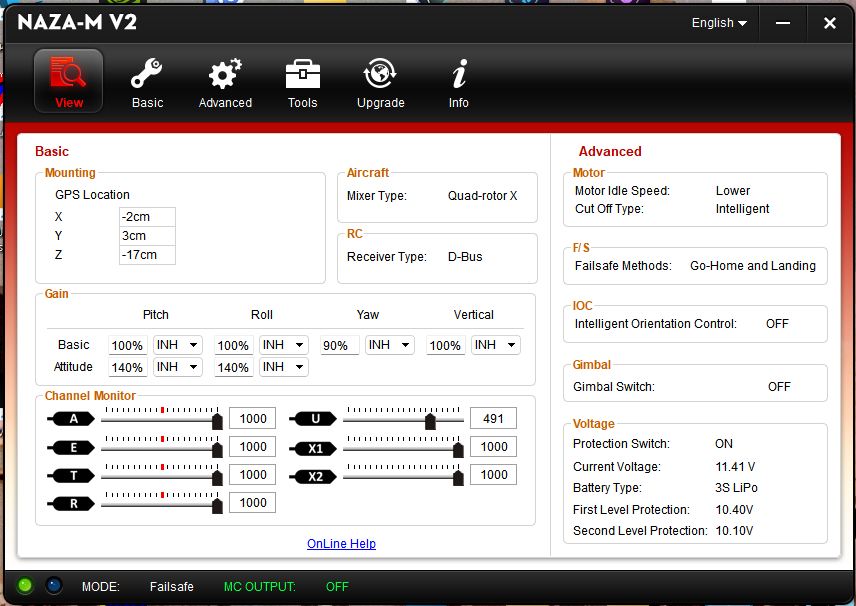Click the MC OUTPUT OFF status

point(337,587)
